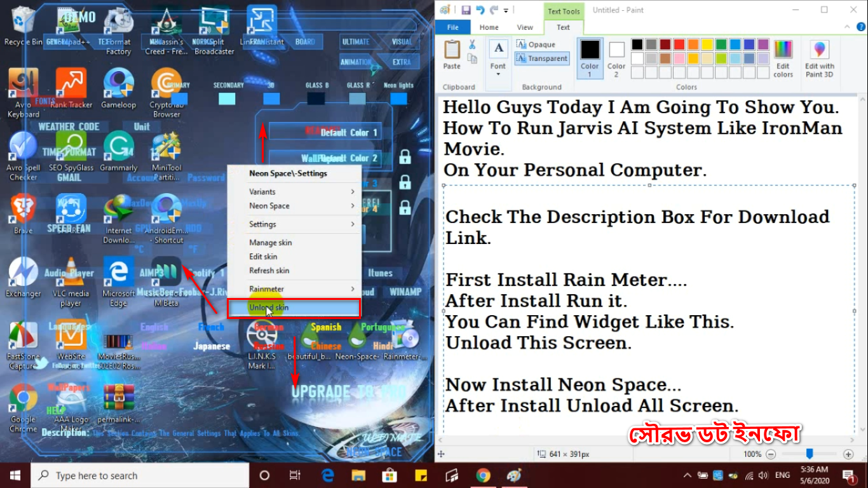Open the File tab in Paint
This screenshot has height=488, width=868.
point(453,27)
